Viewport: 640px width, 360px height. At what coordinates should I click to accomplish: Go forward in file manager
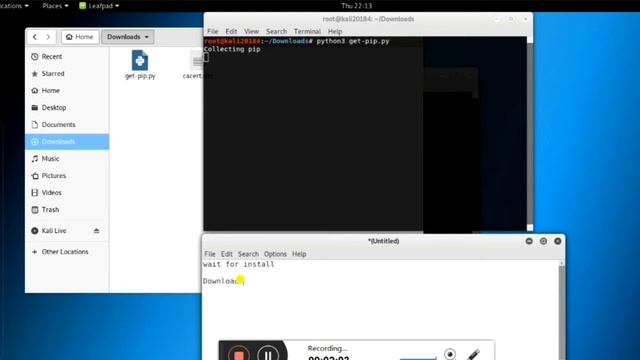[x=48, y=37]
